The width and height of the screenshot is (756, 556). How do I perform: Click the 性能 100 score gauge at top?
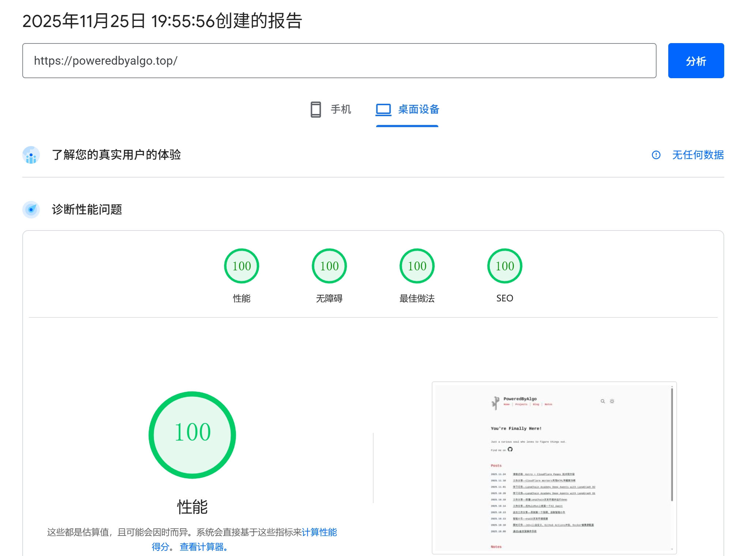(x=241, y=266)
